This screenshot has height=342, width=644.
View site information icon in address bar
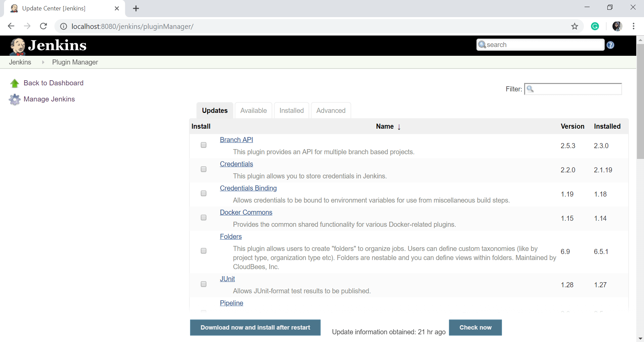(x=63, y=26)
